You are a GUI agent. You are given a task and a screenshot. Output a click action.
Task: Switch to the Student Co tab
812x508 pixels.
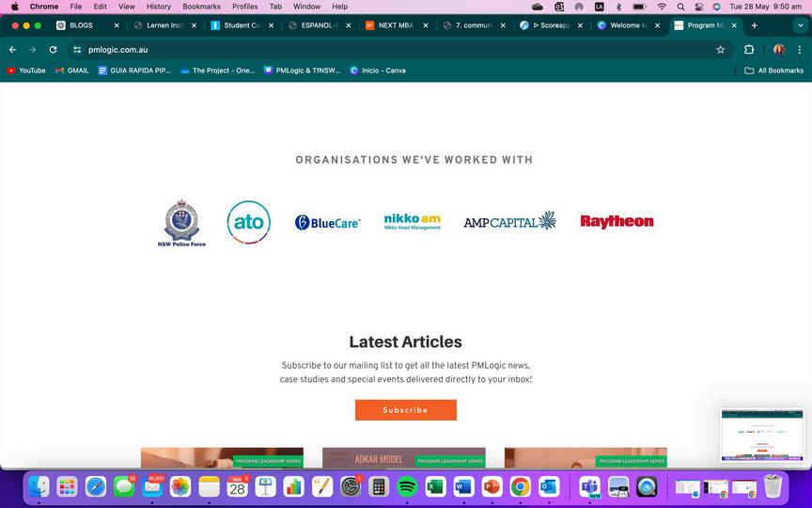tap(242, 25)
